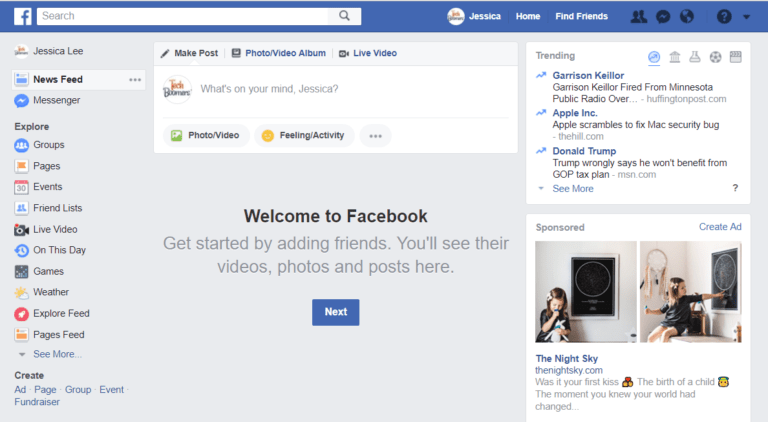This screenshot has width=768, height=422.
Task: Click the What's on your mind box
Action: [x=269, y=89]
